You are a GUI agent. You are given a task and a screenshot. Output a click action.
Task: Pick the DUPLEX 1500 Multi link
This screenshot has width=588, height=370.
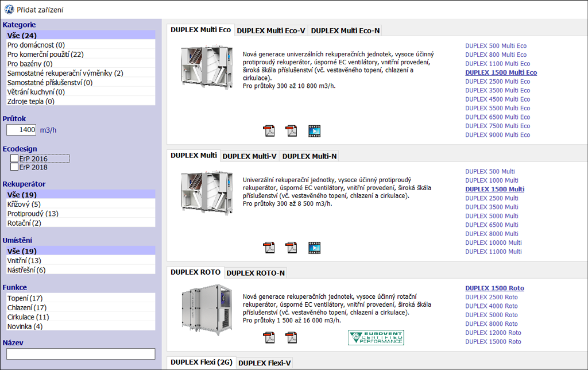494,189
